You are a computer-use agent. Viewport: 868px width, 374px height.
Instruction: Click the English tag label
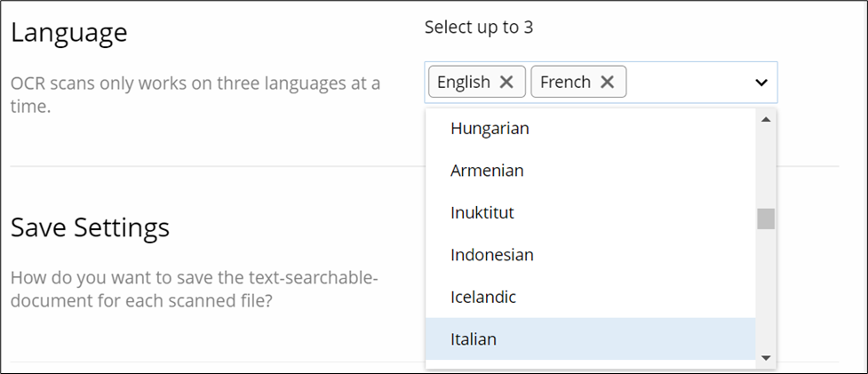(x=464, y=82)
